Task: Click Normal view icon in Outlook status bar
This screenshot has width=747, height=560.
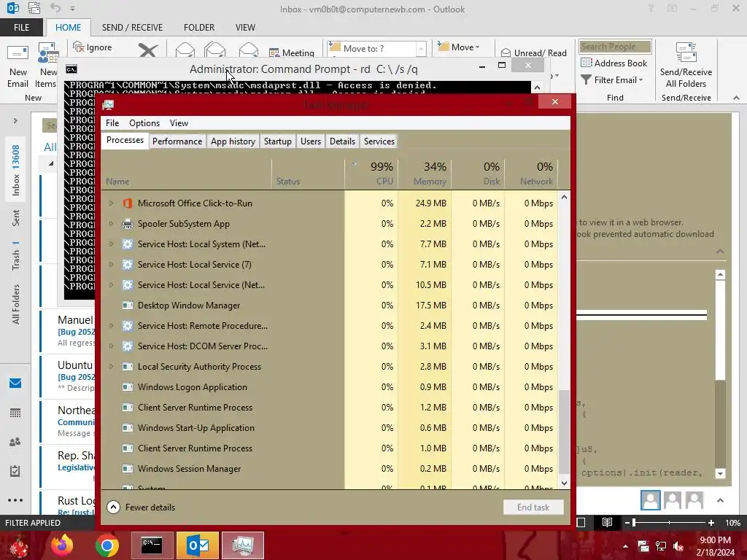Action: (581, 522)
